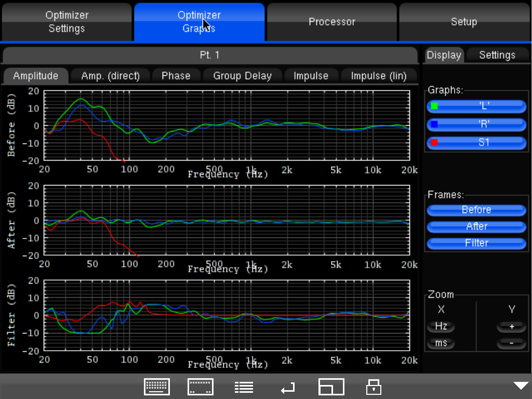The height and width of the screenshot is (399, 532).
Task: Set X zoom to ms
Action: click(441, 343)
